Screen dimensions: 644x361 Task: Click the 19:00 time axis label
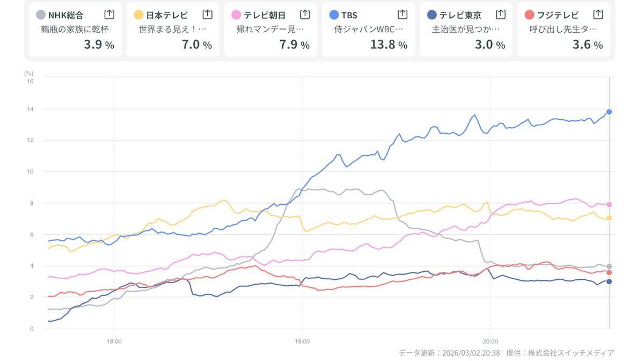(302, 341)
